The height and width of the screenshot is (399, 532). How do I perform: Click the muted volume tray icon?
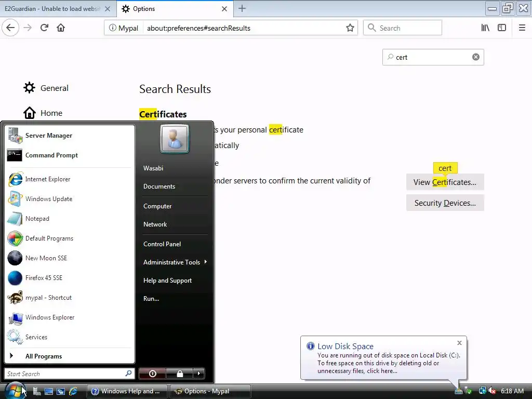click(492, 391)
